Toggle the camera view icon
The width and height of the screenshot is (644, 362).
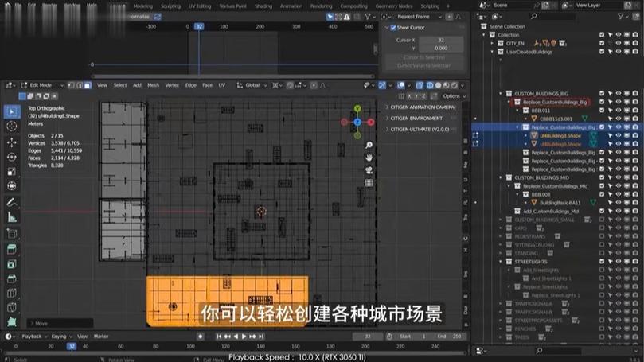click(369, 170)
